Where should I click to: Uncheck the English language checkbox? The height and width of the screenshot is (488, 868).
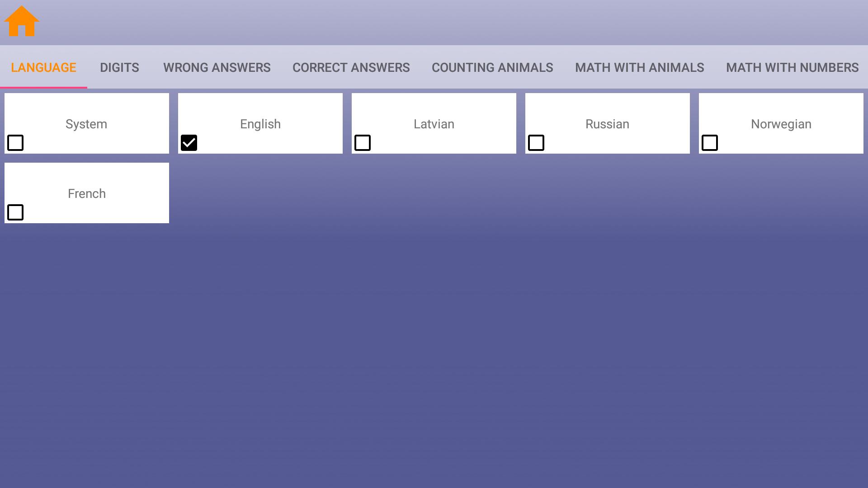(x=189, y=143)
